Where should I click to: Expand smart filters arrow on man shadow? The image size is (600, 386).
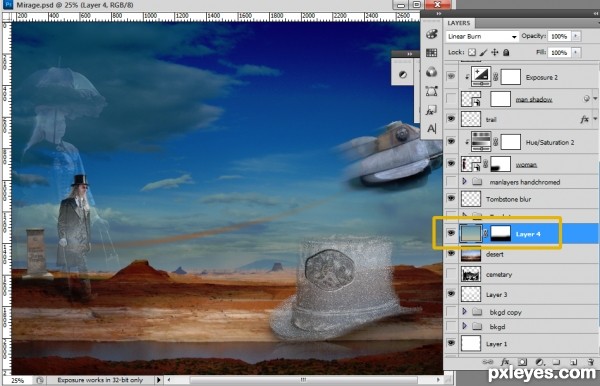(595, 99)
